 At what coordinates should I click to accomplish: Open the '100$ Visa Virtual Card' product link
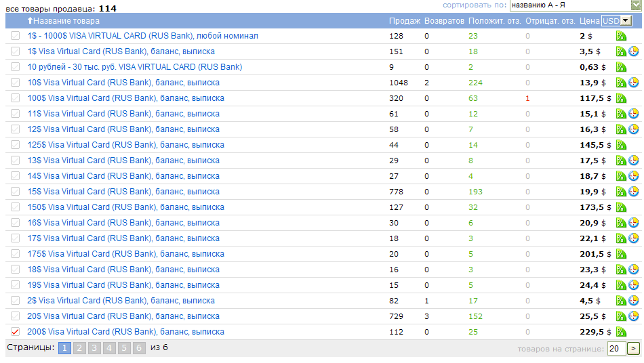pyautogui.click(x=125, y=98)
